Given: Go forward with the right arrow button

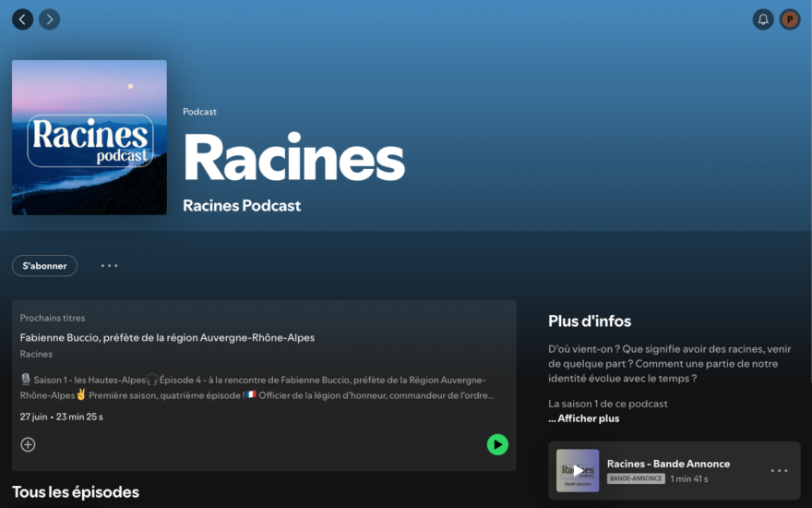Looking at the screenshot, I should tap(49, 19).
